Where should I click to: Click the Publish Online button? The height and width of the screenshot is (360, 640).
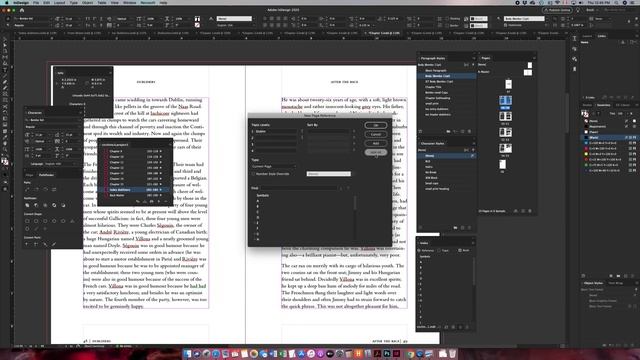pos(557,10)
